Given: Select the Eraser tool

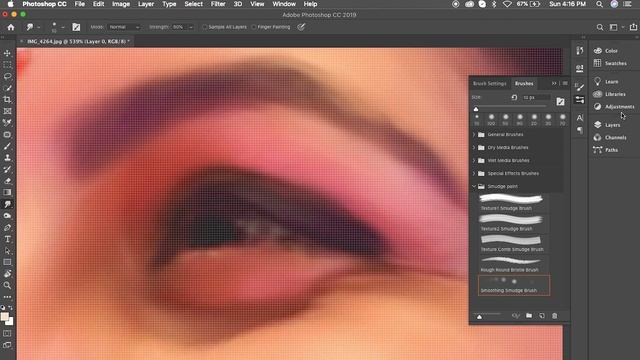Looking at the screenshot, I should [7, 181].
